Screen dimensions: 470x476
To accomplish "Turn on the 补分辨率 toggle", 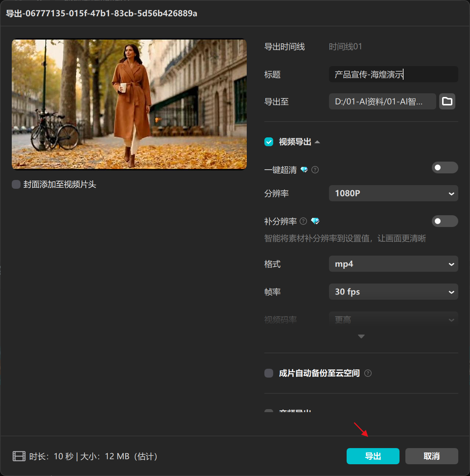I will [x=445, y=221].
